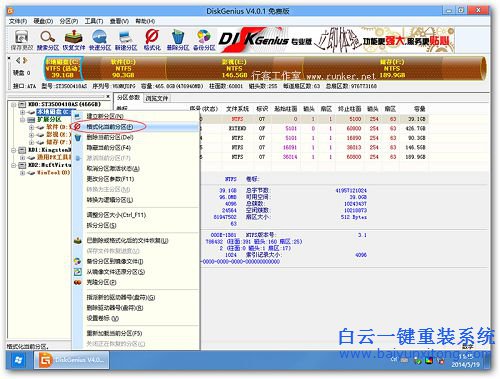Image resolution: width=500 pixels, height=379 pixels.
Task: Open the Windows Start button
Action: point(19,360)
